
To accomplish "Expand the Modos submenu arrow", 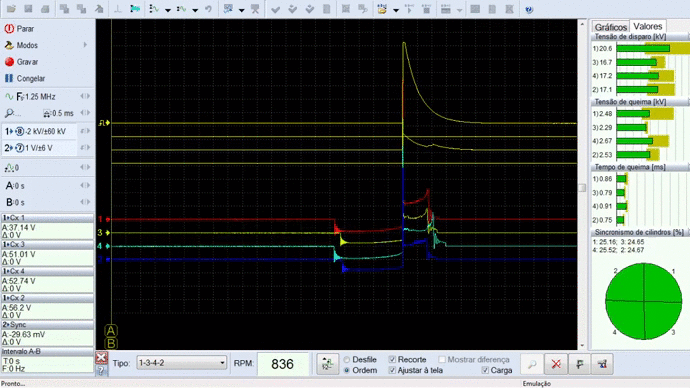I will (x=85, y=45).
